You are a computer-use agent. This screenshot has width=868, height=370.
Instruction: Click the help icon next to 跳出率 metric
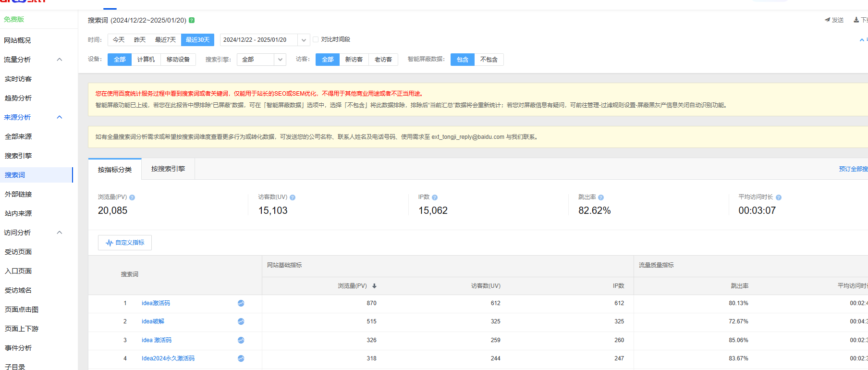point(601,197)
